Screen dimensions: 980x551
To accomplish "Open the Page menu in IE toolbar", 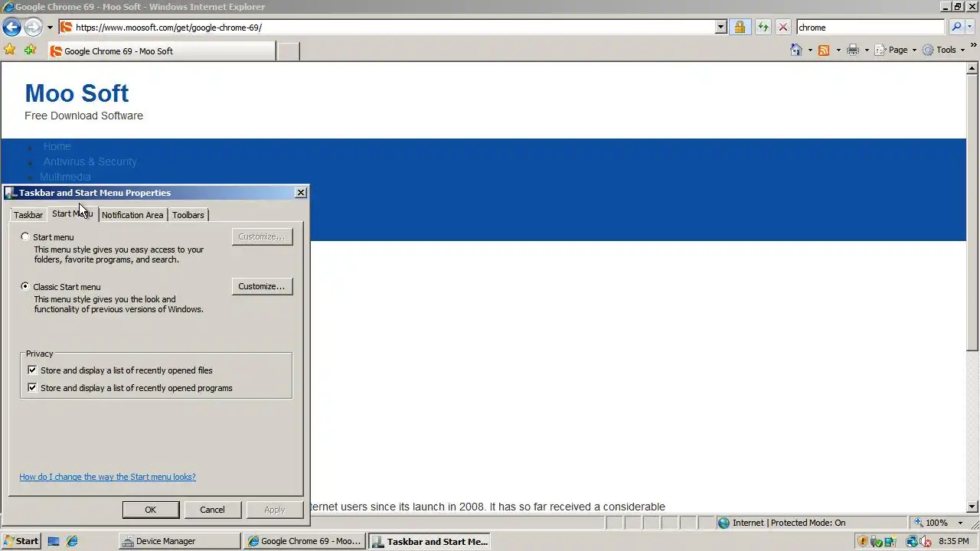I will (895, 50).
